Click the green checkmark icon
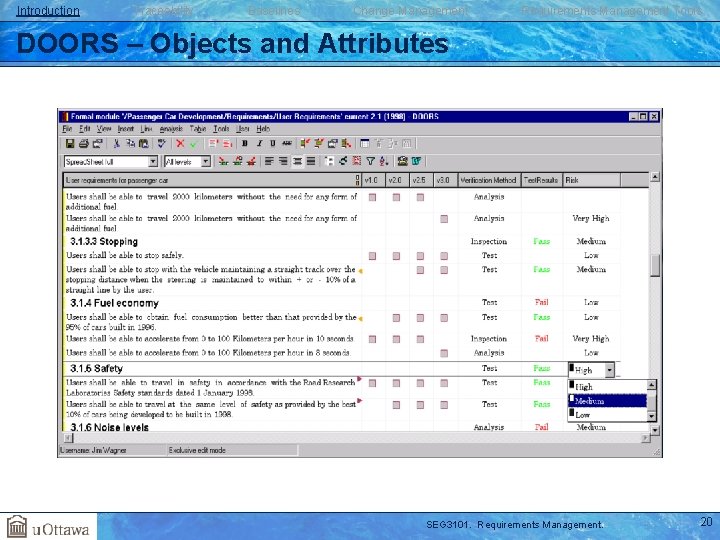720x540 pixels. tap(193, 144)
